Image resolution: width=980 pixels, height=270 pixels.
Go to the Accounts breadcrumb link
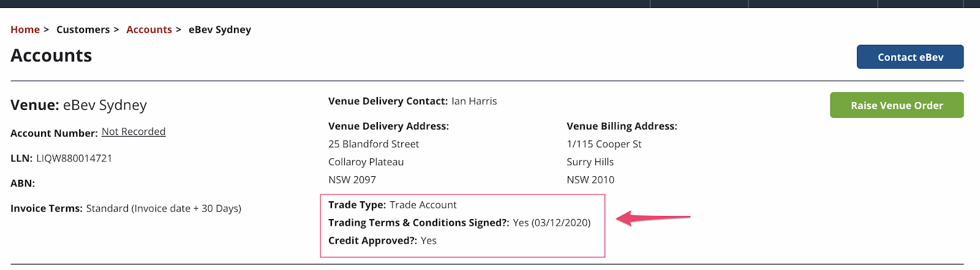pos(149,29)
